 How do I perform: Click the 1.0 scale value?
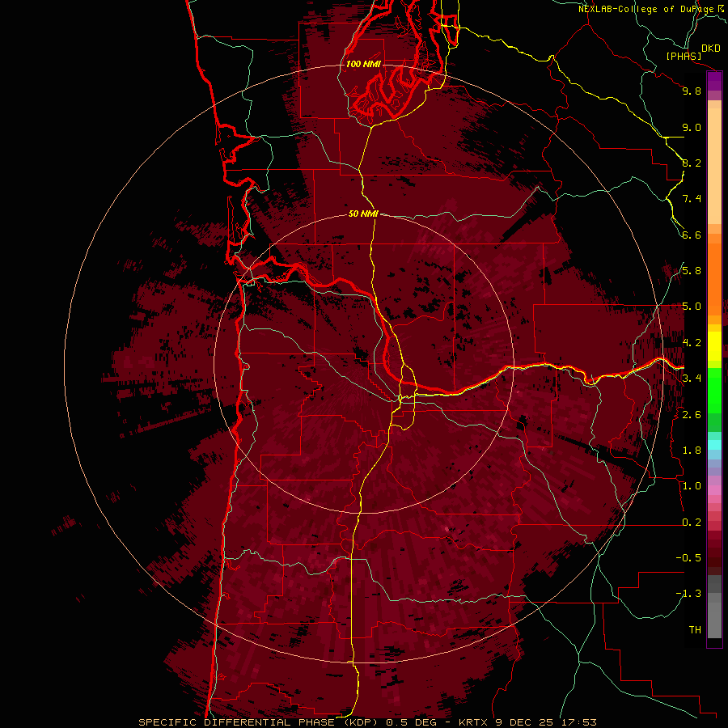click(x=692, y=486)
